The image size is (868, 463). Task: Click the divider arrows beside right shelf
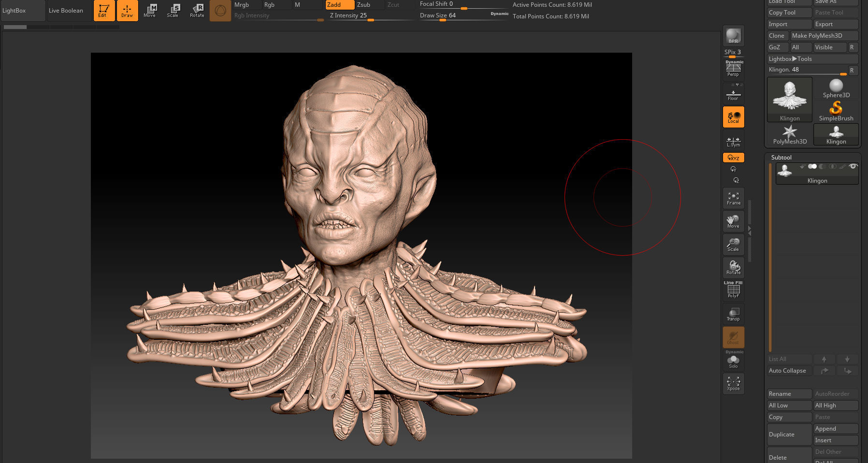[x=749, y=231]
